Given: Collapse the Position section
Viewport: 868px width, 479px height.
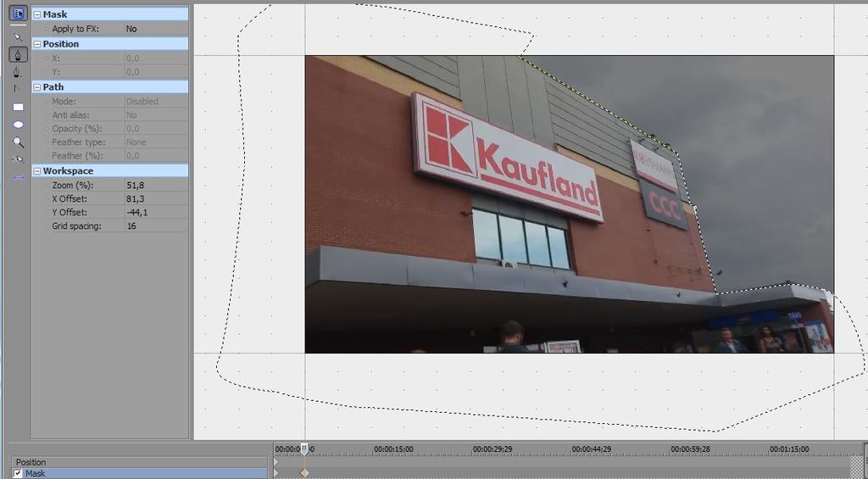Looking at the screenshot, I should [x=37, y=44].
